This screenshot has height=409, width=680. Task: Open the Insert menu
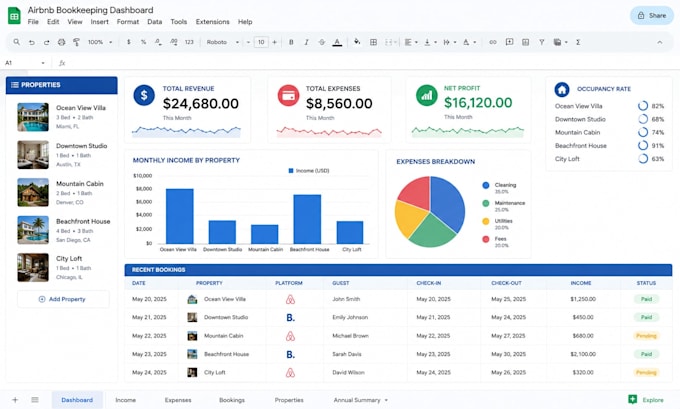pyautogui.click(x=99, y=22)
